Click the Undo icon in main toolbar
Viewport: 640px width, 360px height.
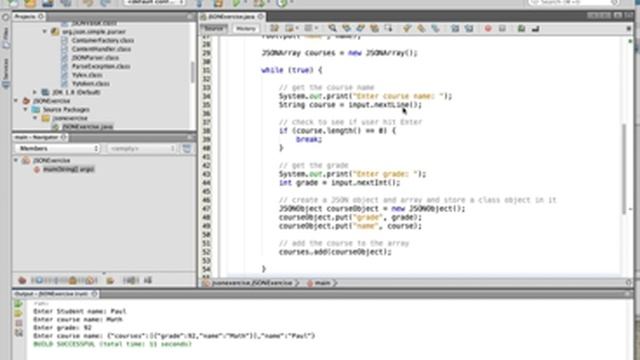(x=87, y=3)
